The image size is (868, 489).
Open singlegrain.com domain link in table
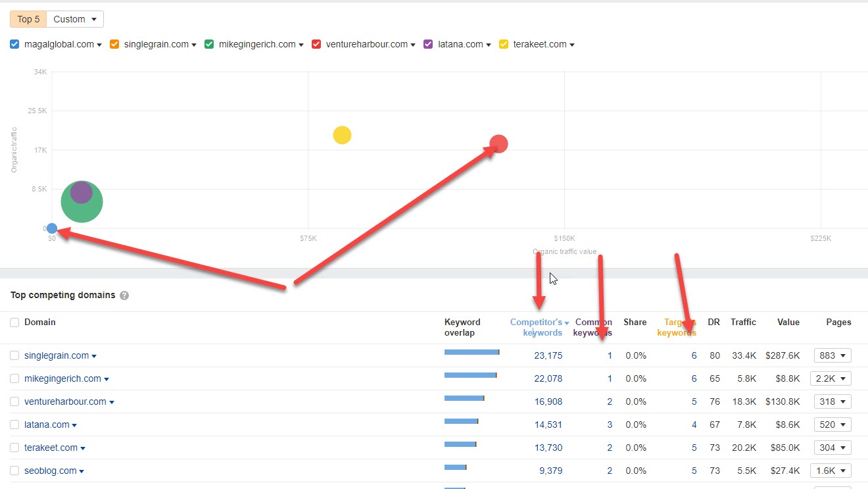click(57, 355)
